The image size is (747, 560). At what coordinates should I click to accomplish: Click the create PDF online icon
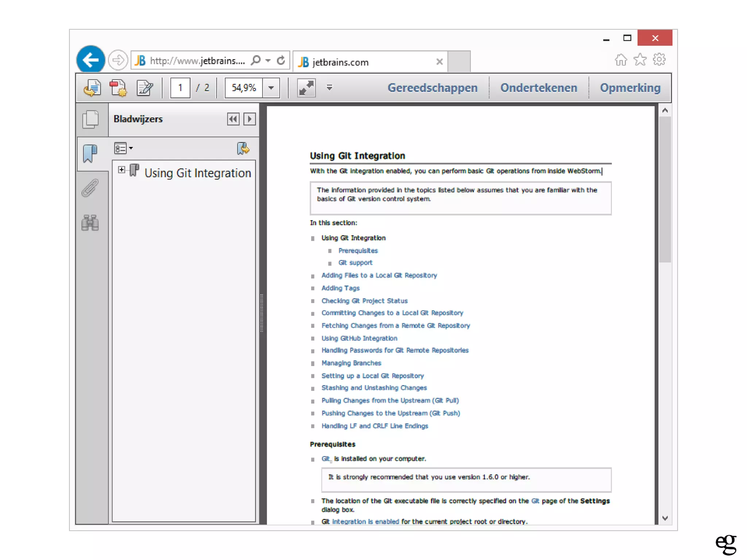[x=118, y=88]
